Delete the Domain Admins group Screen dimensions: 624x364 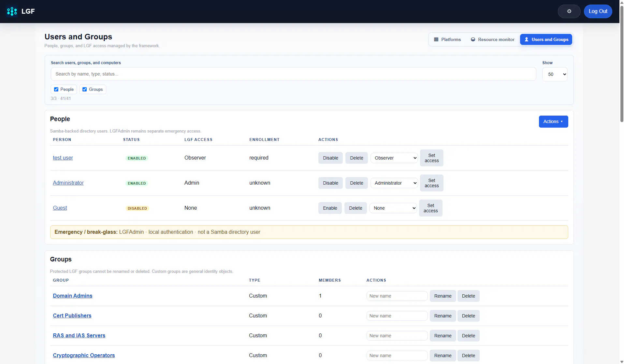point(469,296)
